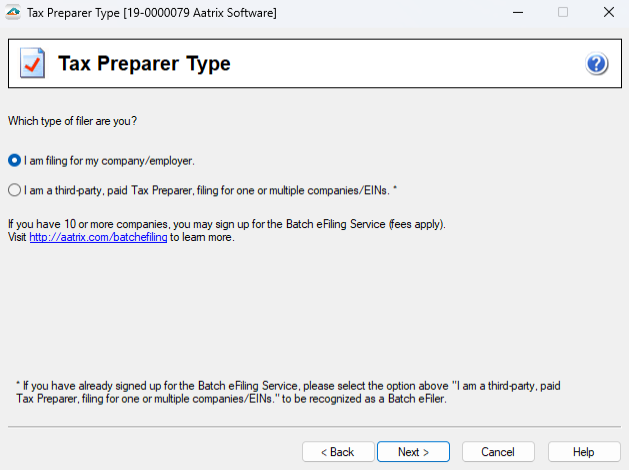This screenshot has height=470, width=629.
Task: Select the filing for my company/employer radio button
Action: [15, 160]
